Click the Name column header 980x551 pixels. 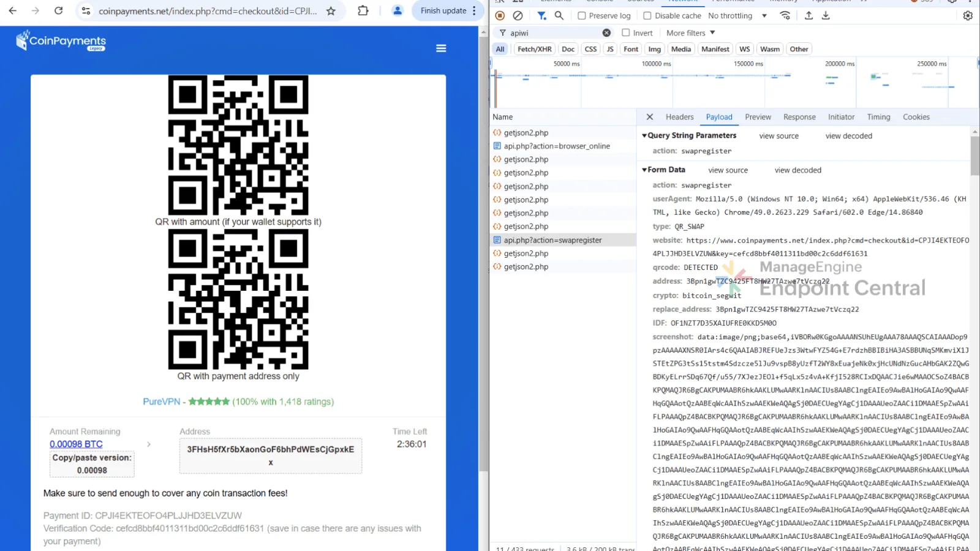(x=563, y=117)
